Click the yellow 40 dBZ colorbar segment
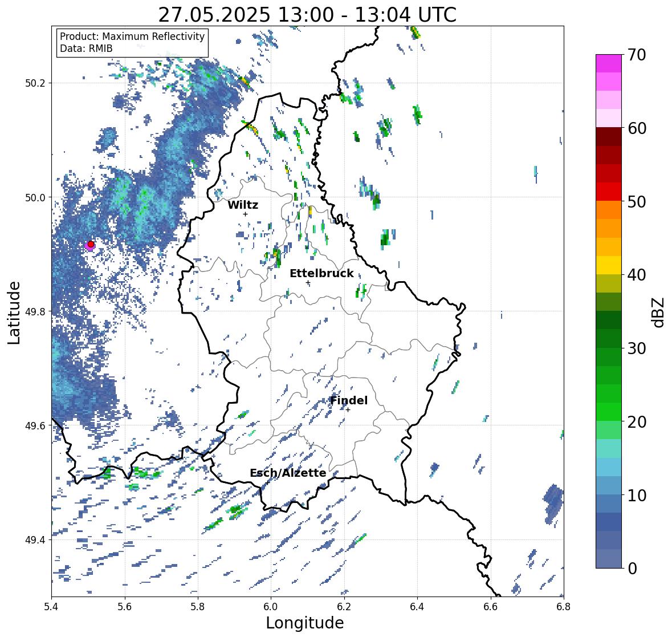The height and width of the screenshot is (637, 672). [x=609, y=265]
